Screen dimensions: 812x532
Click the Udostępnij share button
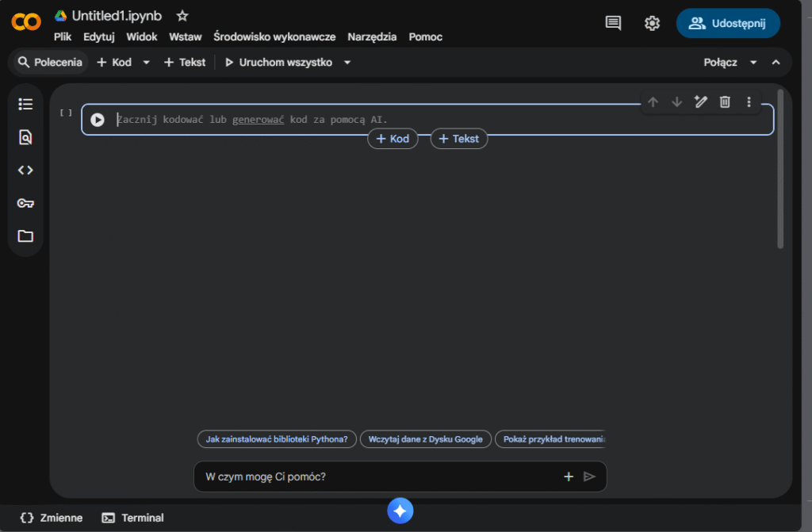[728, 23]
